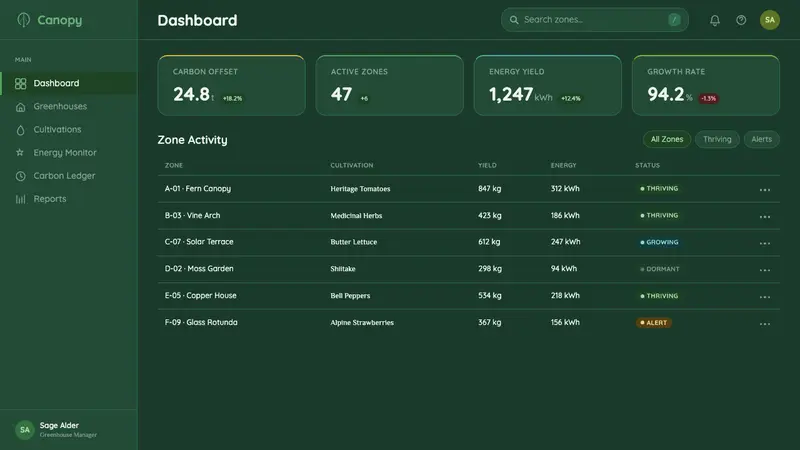Screen dimensions: 800x450
Task: Sort by Cultivation column header
Action: pos(352,165)
